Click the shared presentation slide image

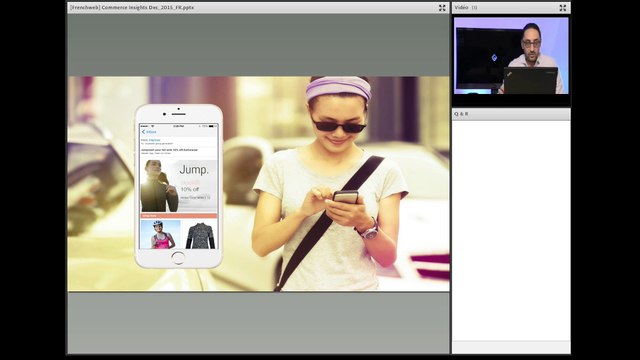(x=259, y=184)
